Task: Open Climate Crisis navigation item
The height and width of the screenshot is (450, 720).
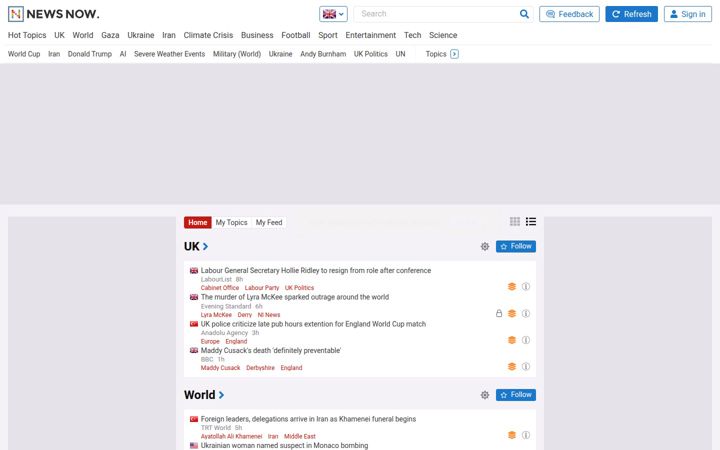Action: (208, 35)
